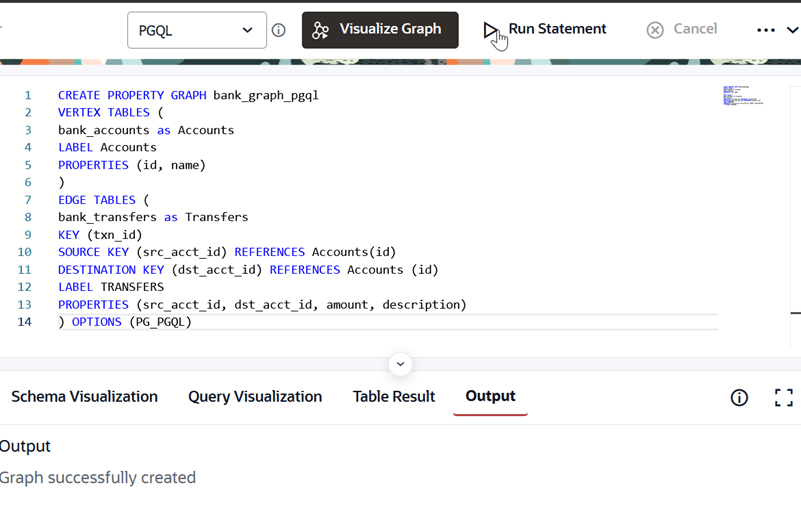The height and width of the screenshot is (514, 801).
Task: Click 'KEY (txn_id)' on line 9
Action: coord(100,235)
